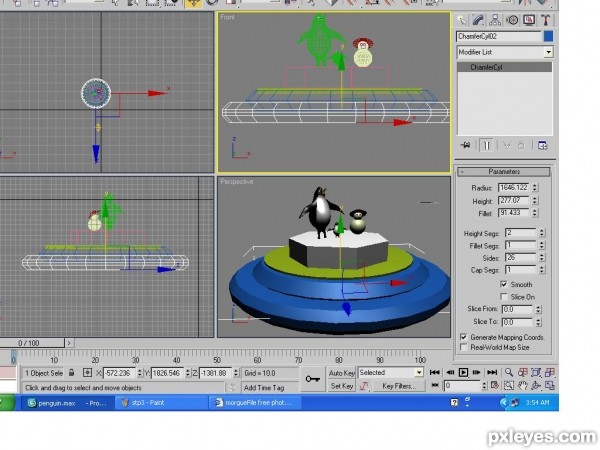Click the Radius value field
600x450 pixels.
point(514,188)
